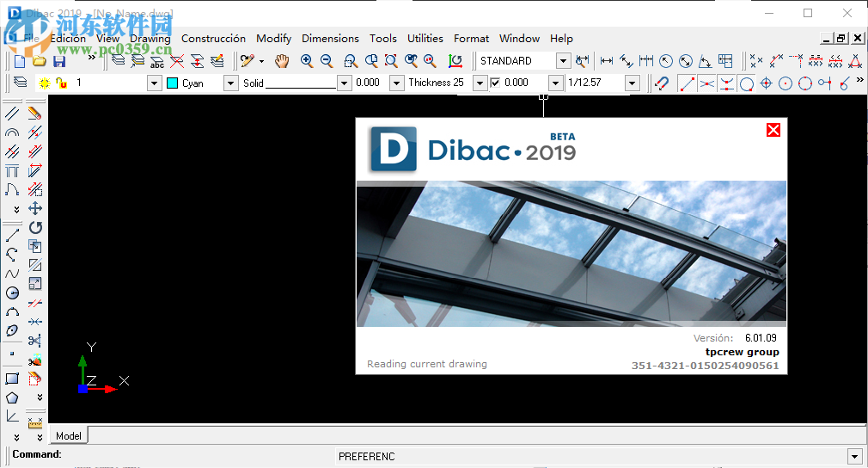Viewport: 868px width, 468px height.
Task: Activate the zoom window tool
Action: point(351,61)
